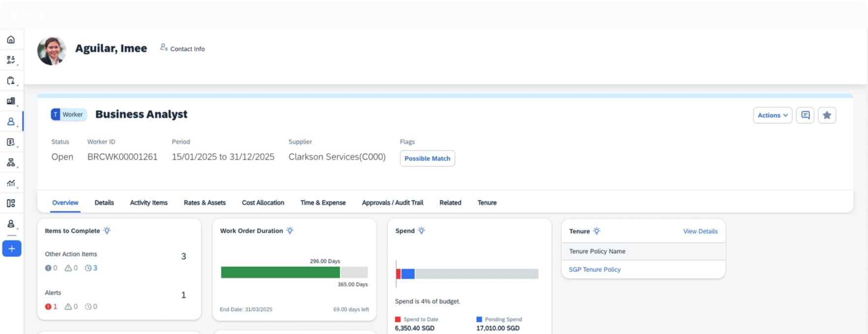The width and height of the screenshot is (868, 334).
Task: Expand the Actions dropdown
Action: 772,115
